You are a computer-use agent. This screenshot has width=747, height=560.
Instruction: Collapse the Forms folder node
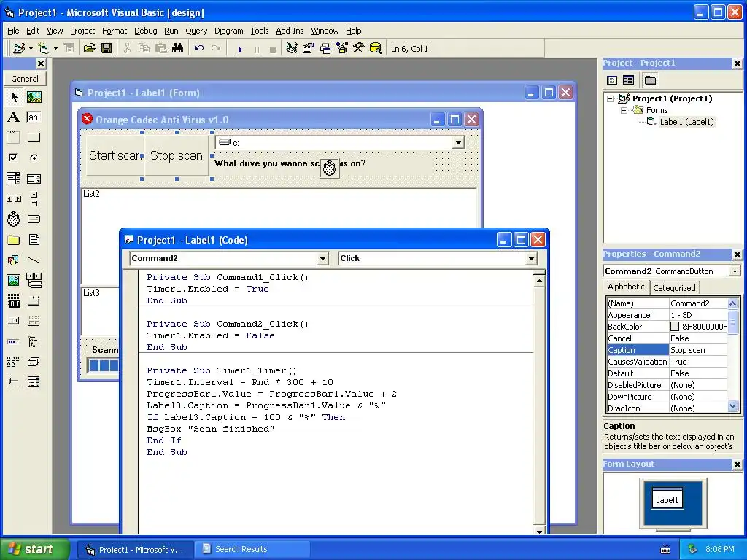pos(624,110)
